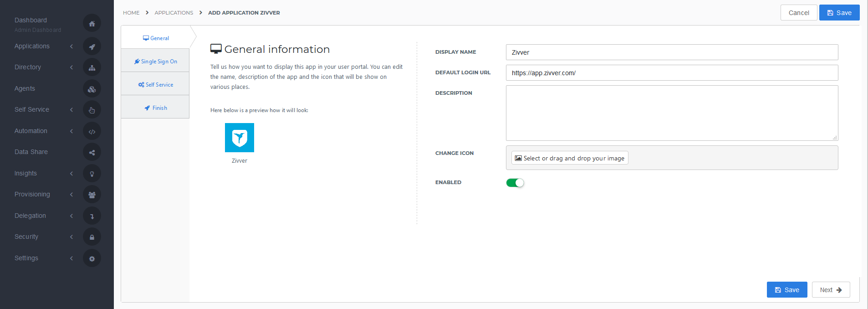Viewport: 868px width, 309px height.
Task: Click the Dashboard home icon
Action: pyautogui.click(x=92, y=23)
